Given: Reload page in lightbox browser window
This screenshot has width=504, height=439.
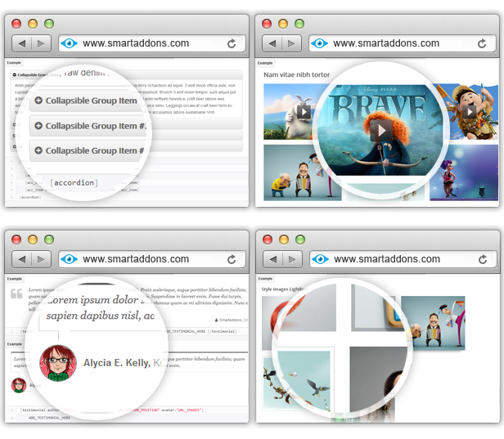Looking at the screenshot, I should 483,259.
